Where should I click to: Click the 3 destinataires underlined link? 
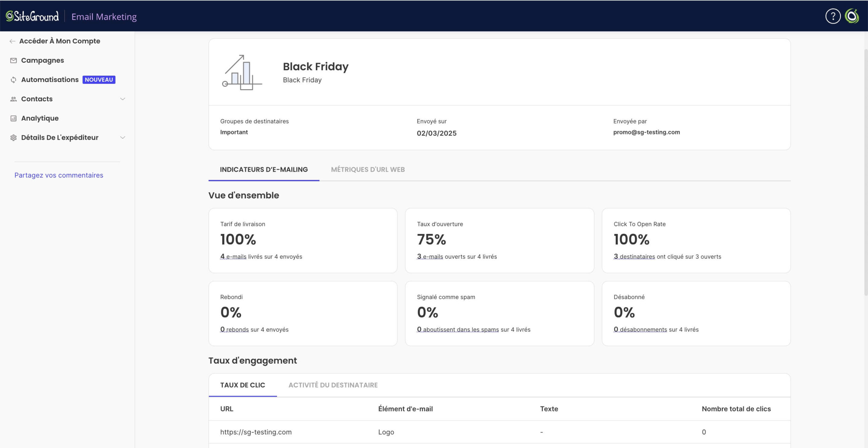coord(634,257)
